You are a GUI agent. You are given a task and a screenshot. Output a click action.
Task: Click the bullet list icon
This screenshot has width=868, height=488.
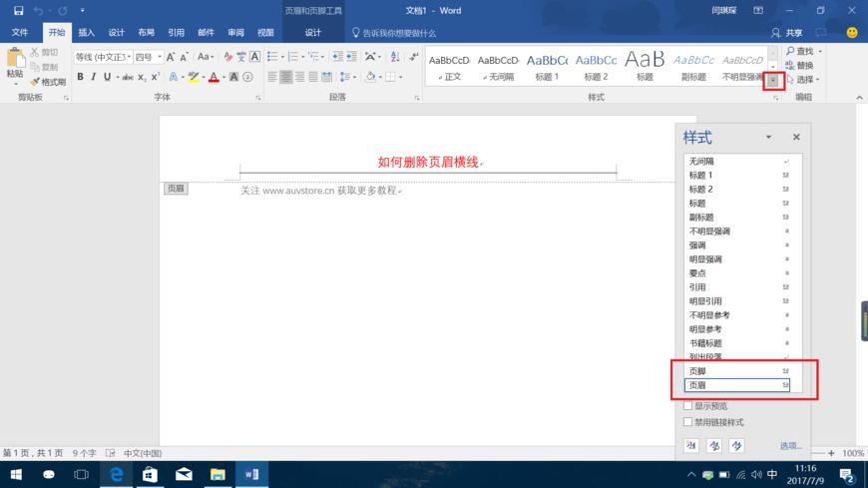click(272, 57)
